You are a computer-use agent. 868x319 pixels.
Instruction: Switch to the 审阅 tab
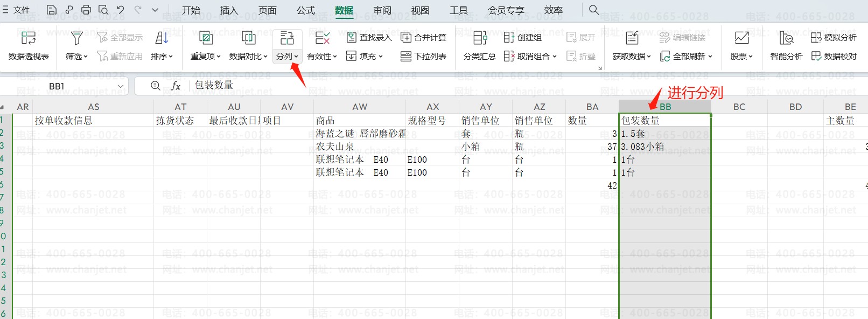pos(382,10)
